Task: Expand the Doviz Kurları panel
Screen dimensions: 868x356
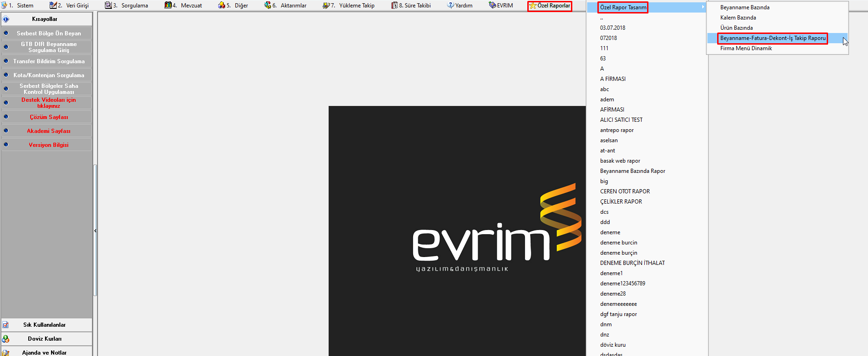Action: [x=46, y=339]
